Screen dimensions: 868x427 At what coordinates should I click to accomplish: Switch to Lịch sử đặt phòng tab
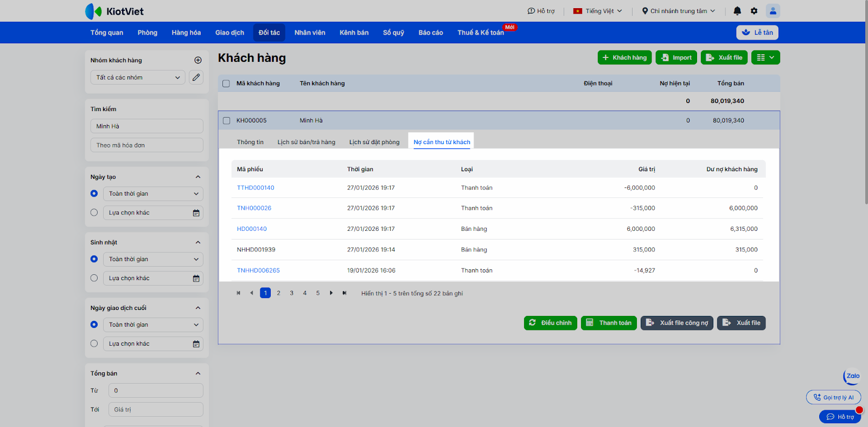[x=374, y=142]
